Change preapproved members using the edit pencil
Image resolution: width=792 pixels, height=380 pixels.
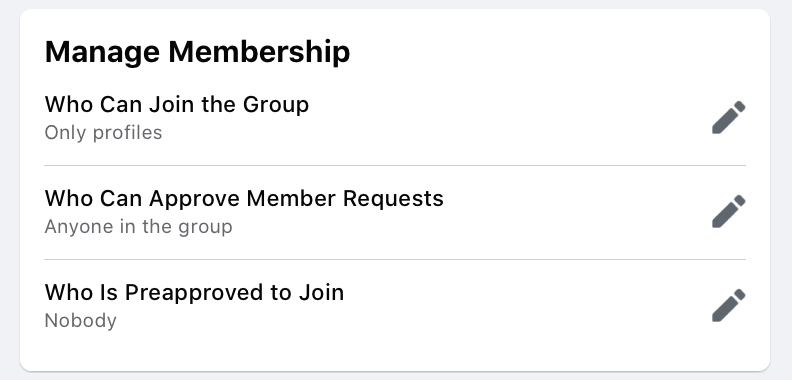(728, 305)
